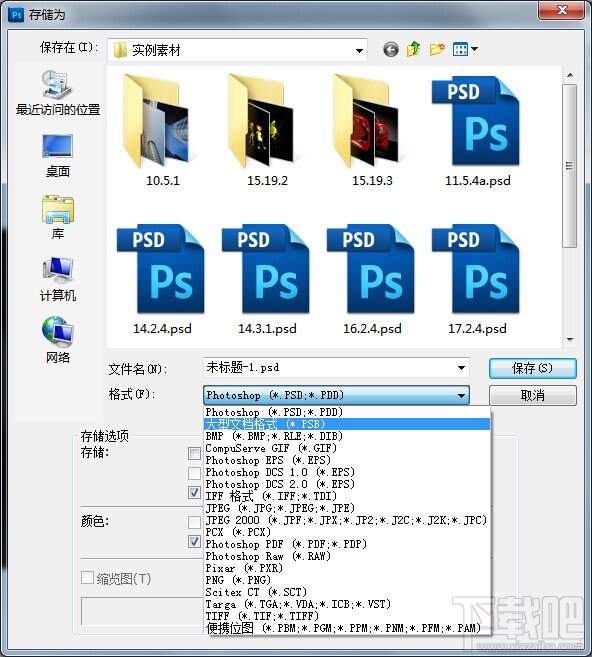Choose Photoshop DCS 1.0 format
This screenshot has height=657, width=592.
(x=347, y=472)
